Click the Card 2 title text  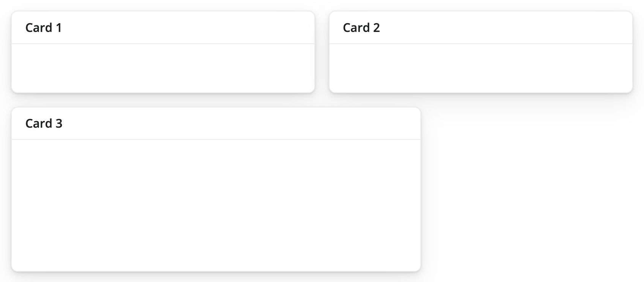point(361,27)
